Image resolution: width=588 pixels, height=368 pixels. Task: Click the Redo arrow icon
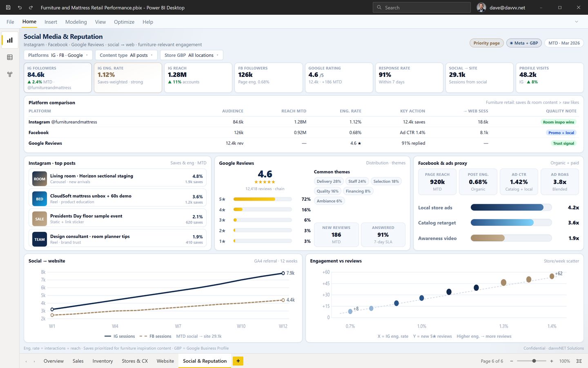click(31, 7)
